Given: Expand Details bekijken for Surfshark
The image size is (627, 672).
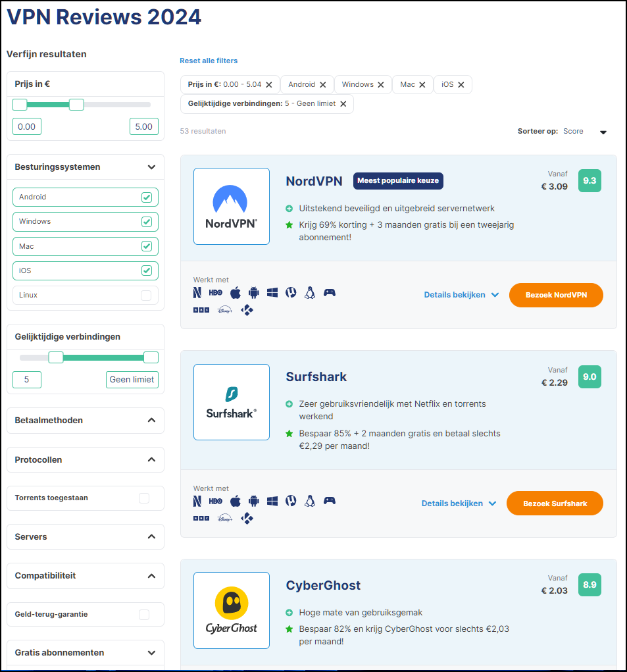Looking at the screenshot, I should tap(459, 504).
